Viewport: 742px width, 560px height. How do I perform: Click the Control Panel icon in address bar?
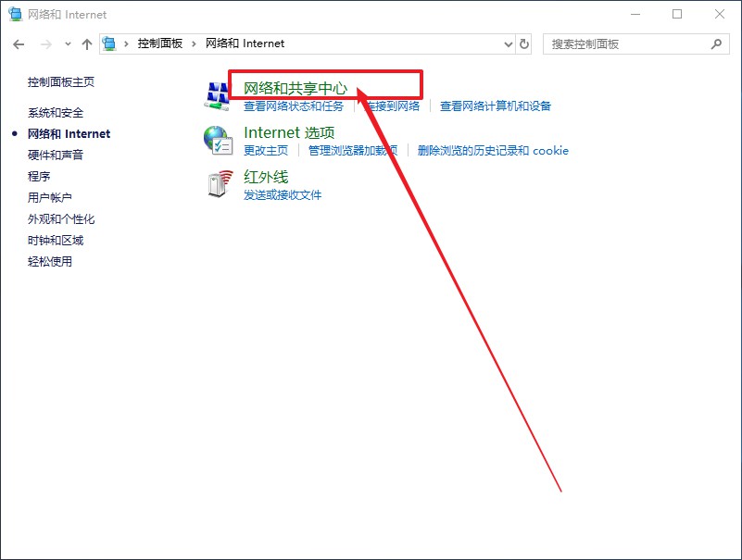[108, 44]
